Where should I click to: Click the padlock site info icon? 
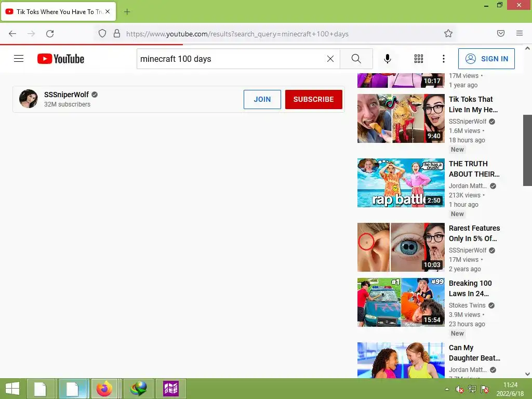117,34
